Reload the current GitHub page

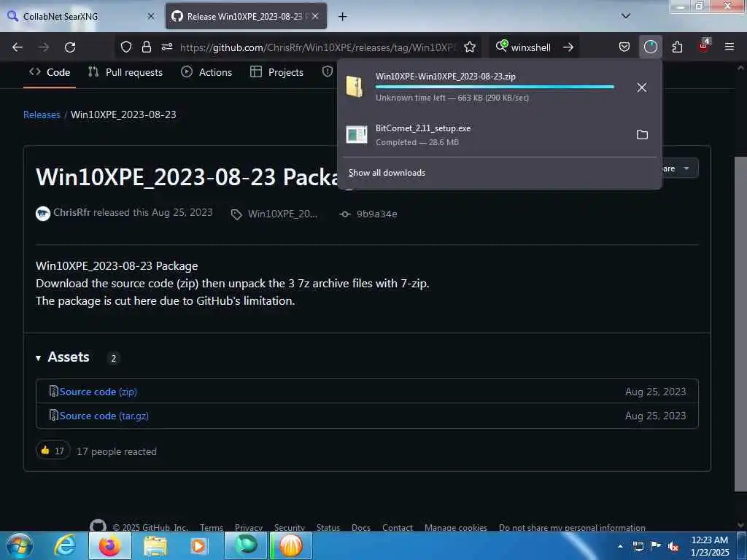tap(70, 47)
